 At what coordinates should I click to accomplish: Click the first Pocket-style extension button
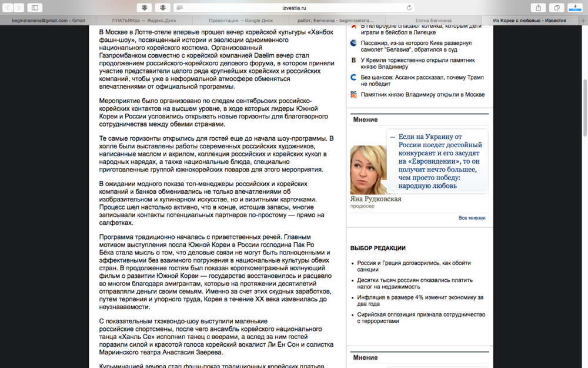[145, 8]
